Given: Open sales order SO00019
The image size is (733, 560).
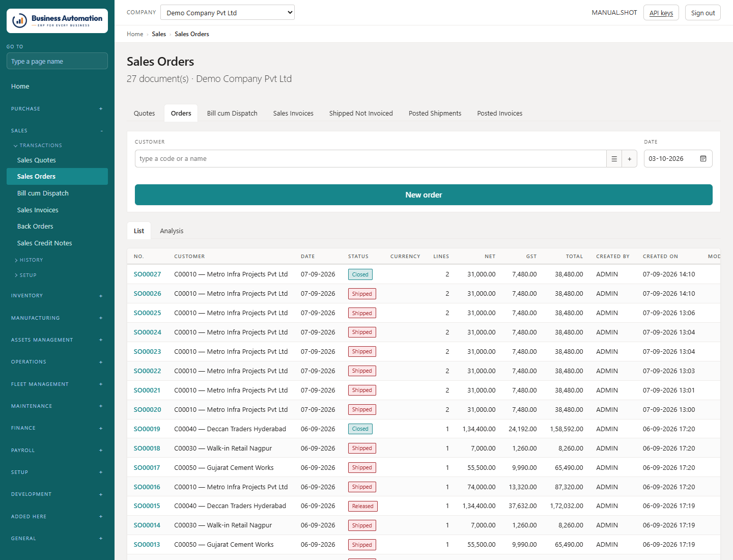Looking at the screenshot, I should (x=147, y=429).
